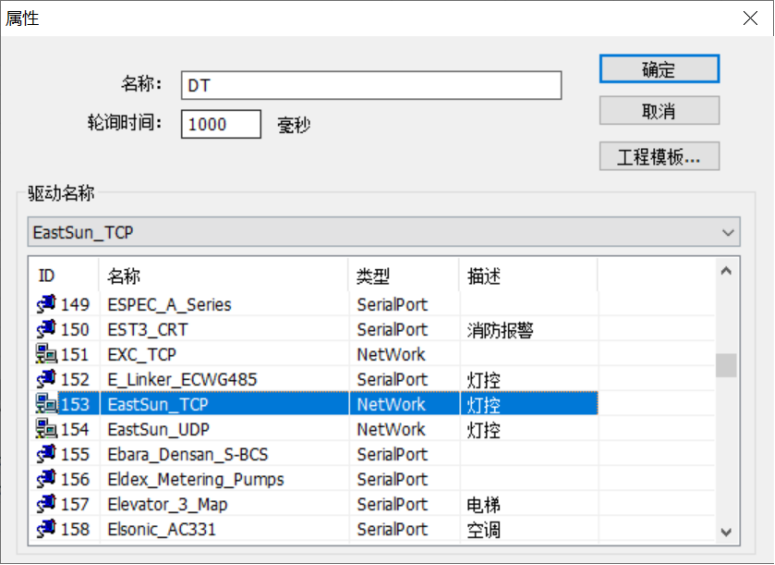Click the network icon for row 154

(x=46, y=429)
